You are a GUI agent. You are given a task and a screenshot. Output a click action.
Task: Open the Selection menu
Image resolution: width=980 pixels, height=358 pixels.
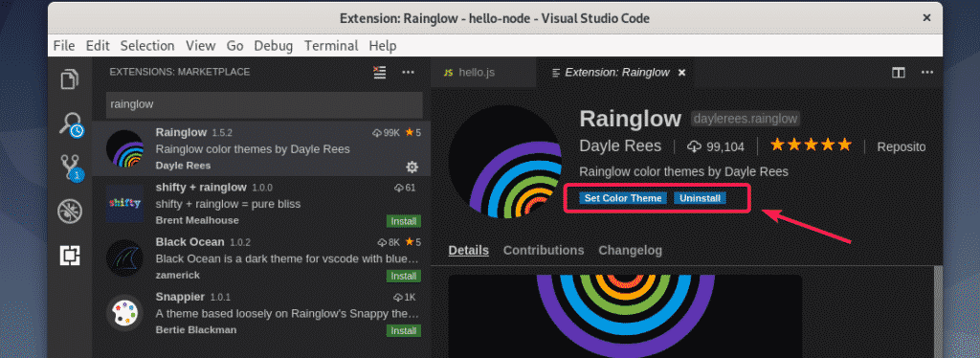pos(147,46)
